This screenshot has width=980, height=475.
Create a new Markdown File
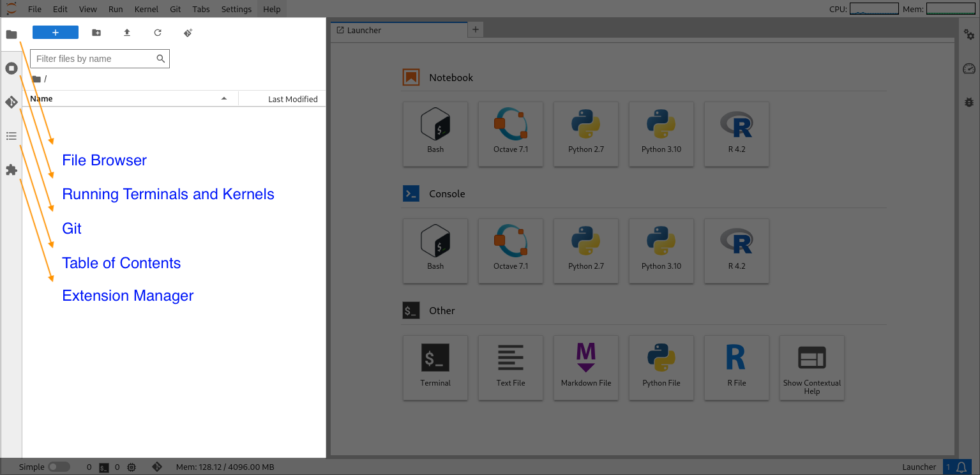pyautogui.click(x=586, y=368)
